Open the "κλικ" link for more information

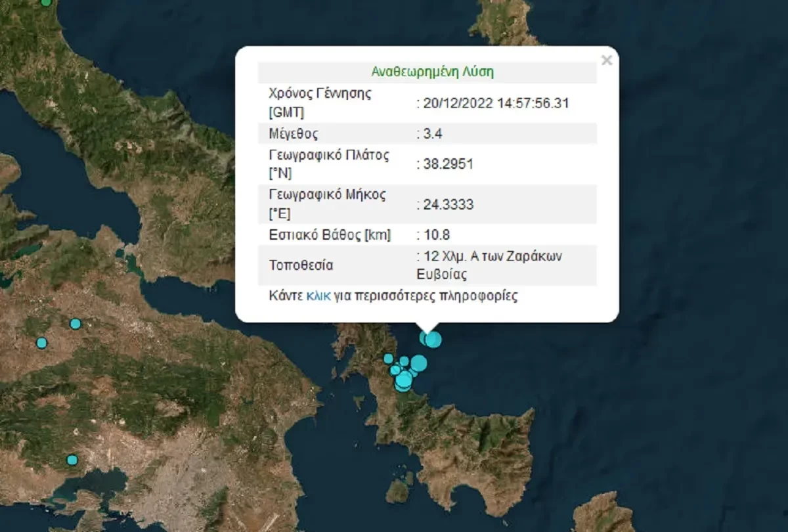[x=318, y=296]
